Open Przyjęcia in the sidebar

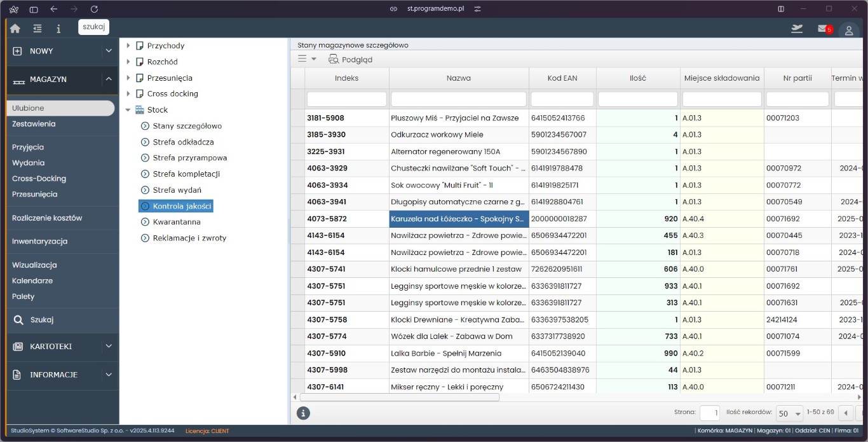click(28, 147)
